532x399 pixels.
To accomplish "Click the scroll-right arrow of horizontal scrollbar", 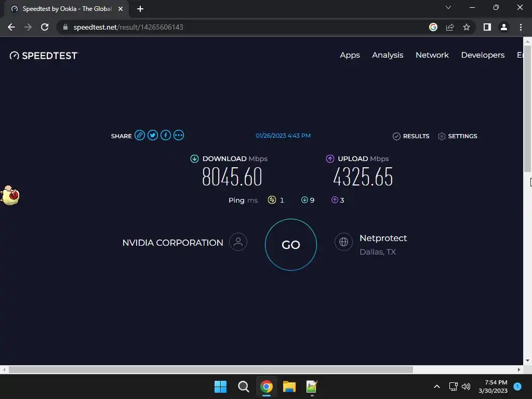I will [519, 369].
